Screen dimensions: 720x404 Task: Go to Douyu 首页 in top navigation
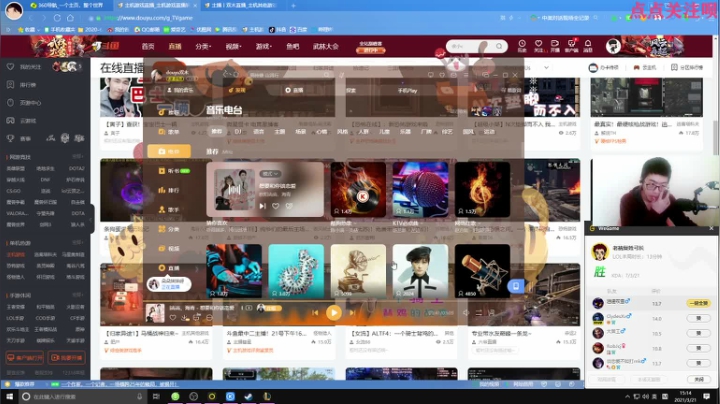[x=148, y=46]
